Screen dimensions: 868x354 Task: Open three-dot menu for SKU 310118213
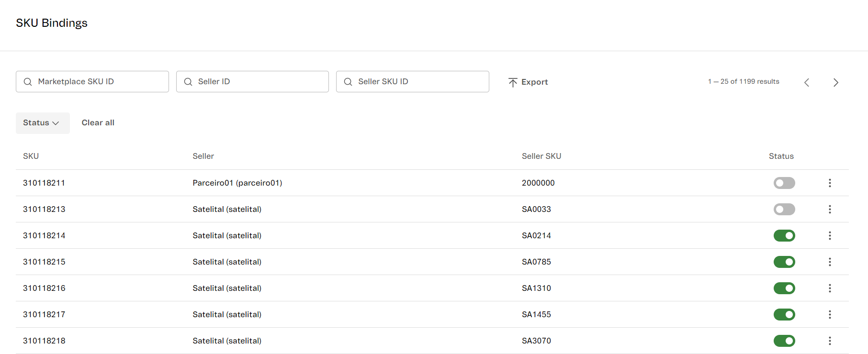click(x=830, y=209)
